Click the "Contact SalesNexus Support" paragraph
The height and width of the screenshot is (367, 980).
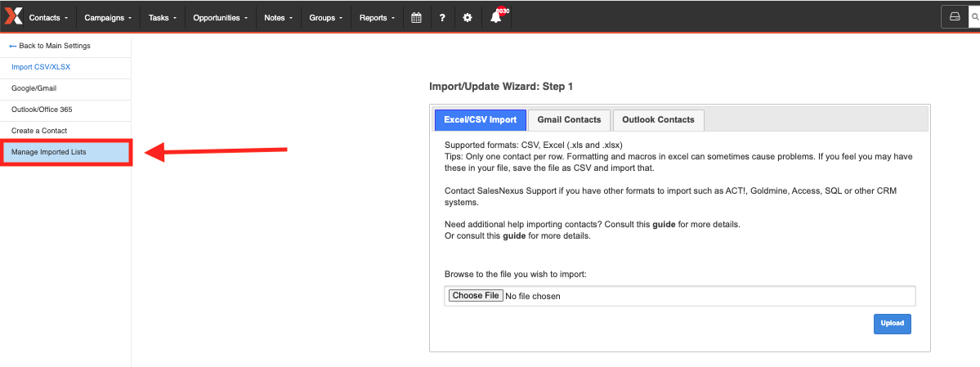[x=671, y=196]
